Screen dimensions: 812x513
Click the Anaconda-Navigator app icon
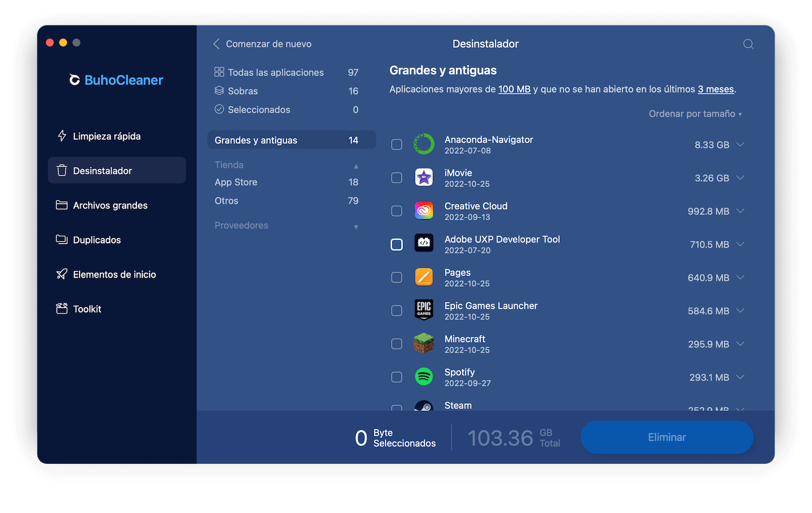(x=424, y=144)
